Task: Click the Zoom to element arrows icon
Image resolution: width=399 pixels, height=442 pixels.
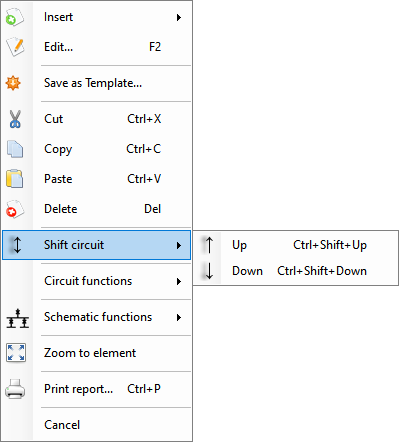Action: click(x=16, y=353)
